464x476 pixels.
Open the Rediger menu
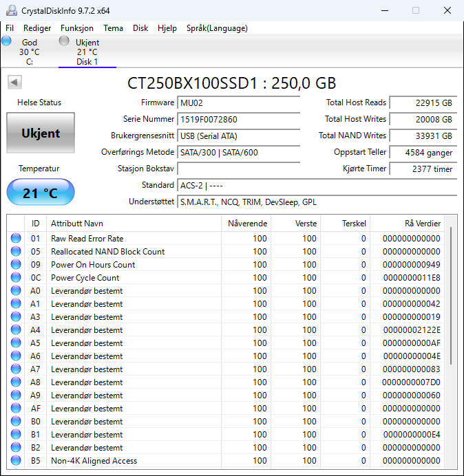coord(37,28)
